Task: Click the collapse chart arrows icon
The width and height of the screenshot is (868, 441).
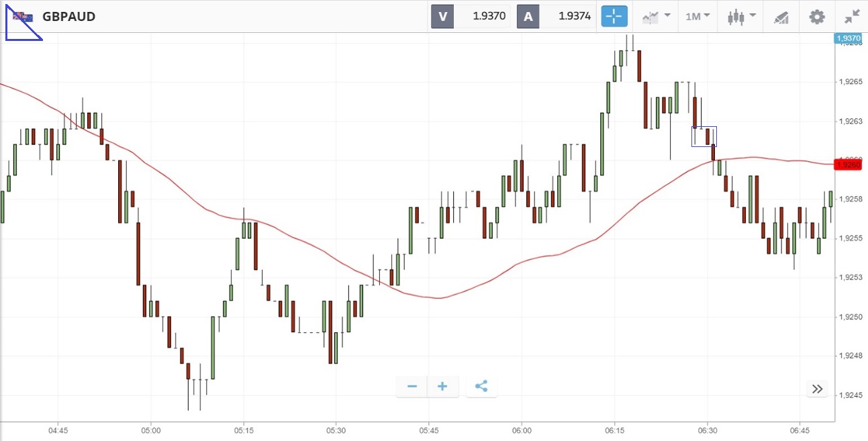Action: coord(852,16)
